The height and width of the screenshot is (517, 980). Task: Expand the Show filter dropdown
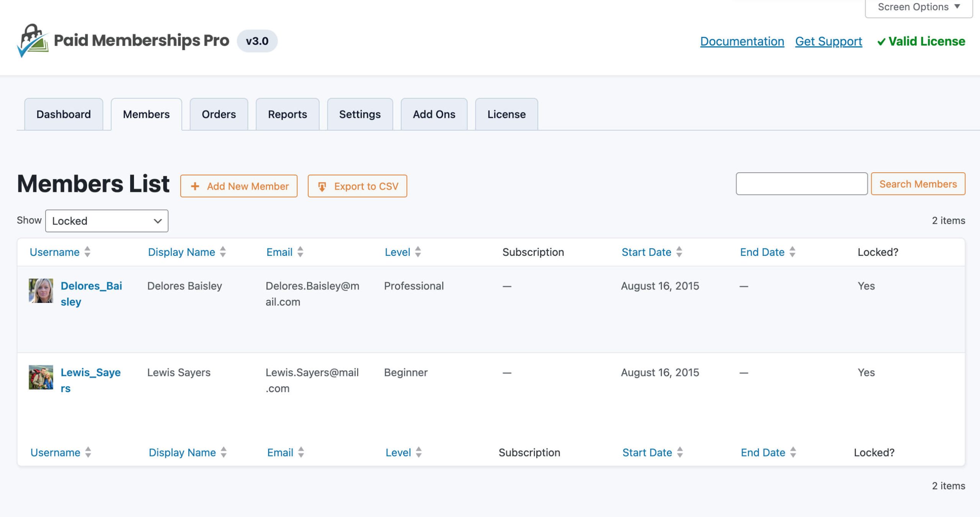coord(106,221)
